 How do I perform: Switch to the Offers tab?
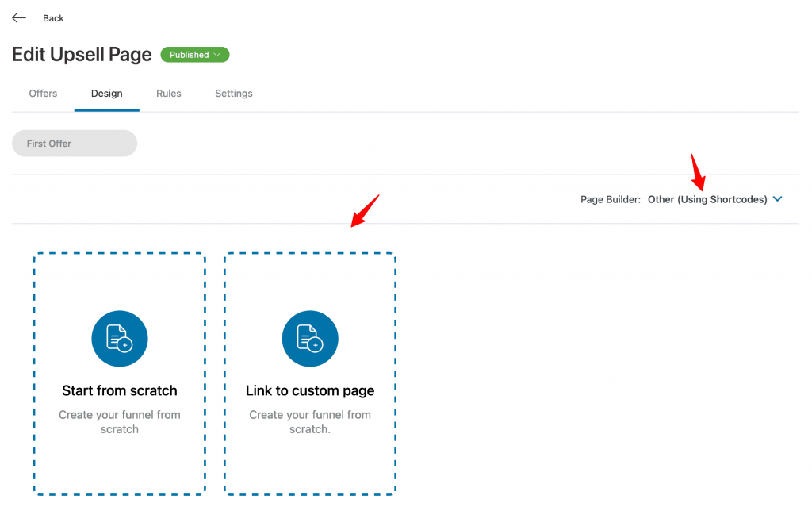pyautogui.click(x=43, y=94)
